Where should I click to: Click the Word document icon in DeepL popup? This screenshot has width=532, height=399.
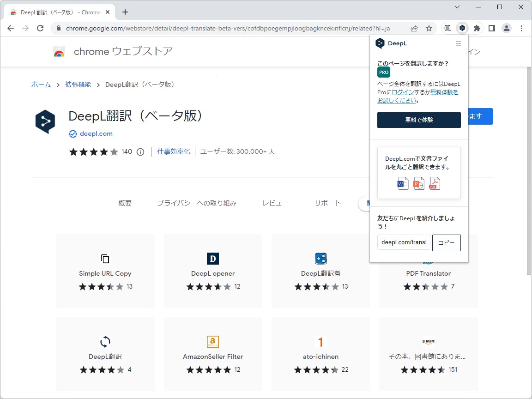402,183
